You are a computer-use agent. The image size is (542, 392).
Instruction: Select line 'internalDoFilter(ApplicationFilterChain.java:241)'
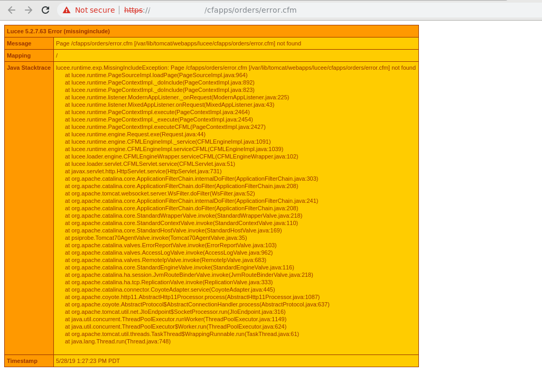192,201
